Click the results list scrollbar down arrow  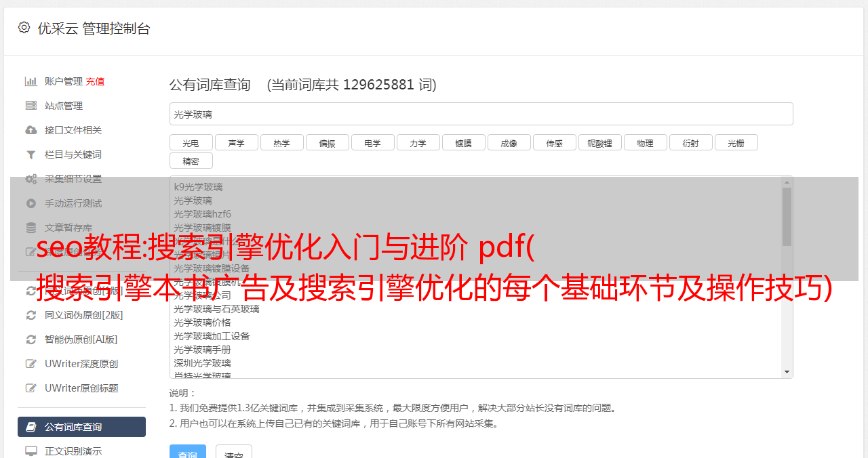pyautogui.click(x=787, y=372)
